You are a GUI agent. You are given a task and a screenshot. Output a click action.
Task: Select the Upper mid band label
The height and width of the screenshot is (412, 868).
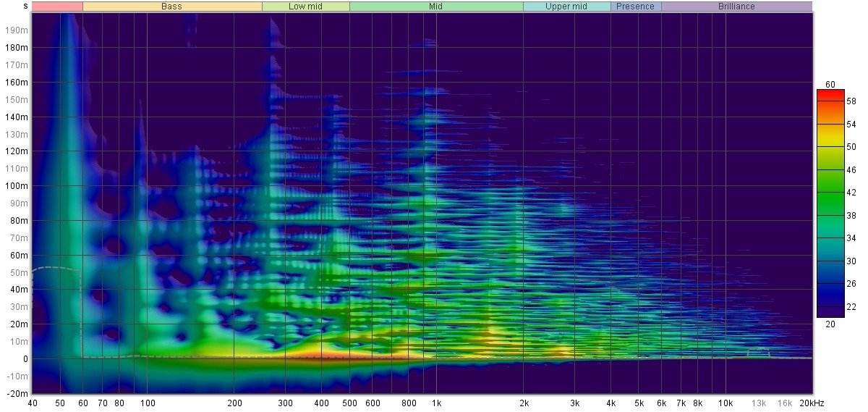pos(566,7)
